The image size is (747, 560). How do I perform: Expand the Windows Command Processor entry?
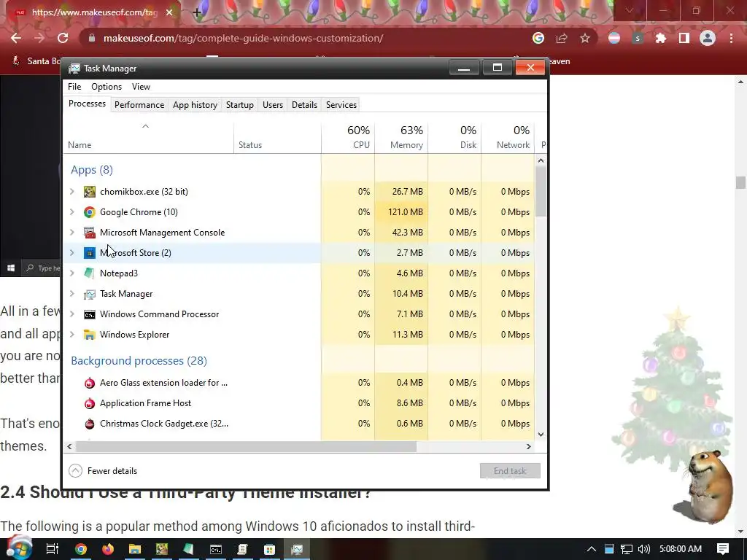(x=72, y=314)
